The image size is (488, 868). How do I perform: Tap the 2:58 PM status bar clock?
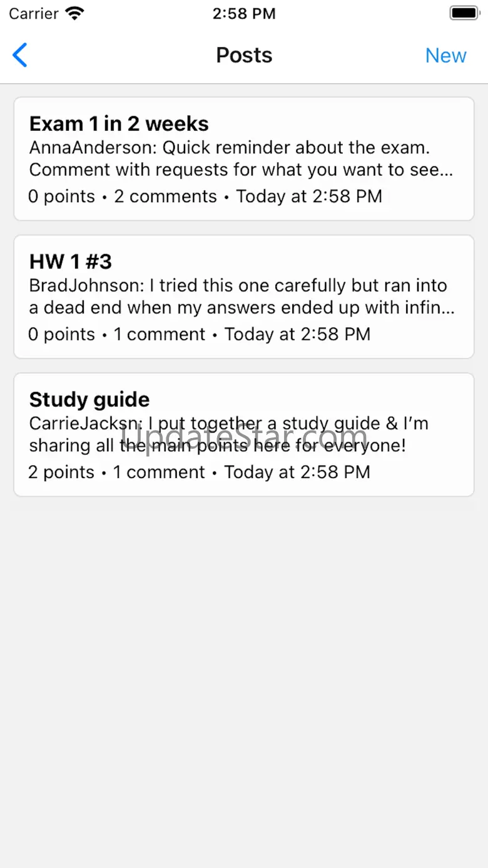[x=244, y=13]
